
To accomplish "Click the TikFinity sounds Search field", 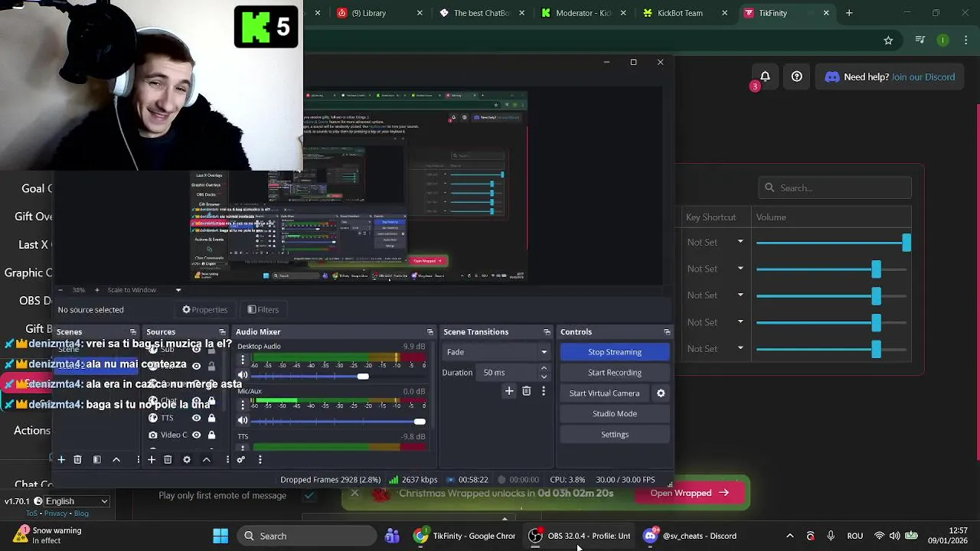I will [x=835, y=188].
